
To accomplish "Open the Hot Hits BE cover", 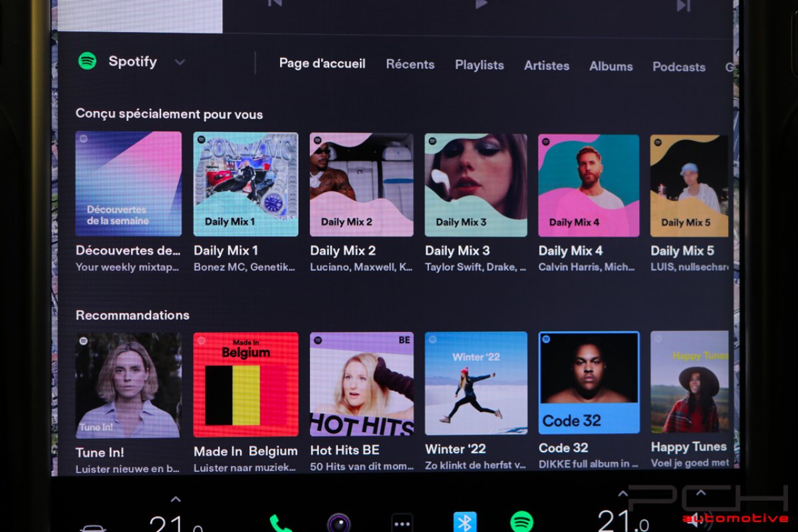I will pos(362,384).
